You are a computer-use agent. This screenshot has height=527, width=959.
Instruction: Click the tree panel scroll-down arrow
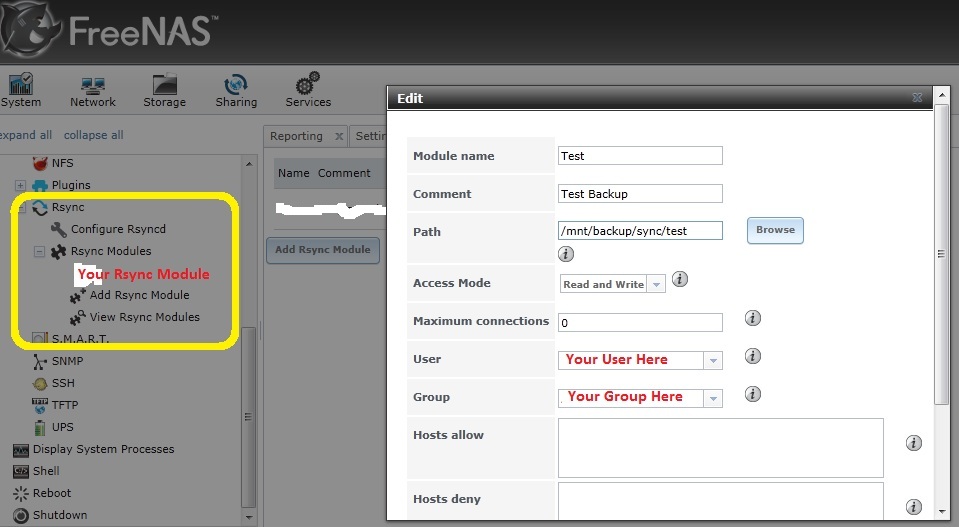[x=249, y=518]
